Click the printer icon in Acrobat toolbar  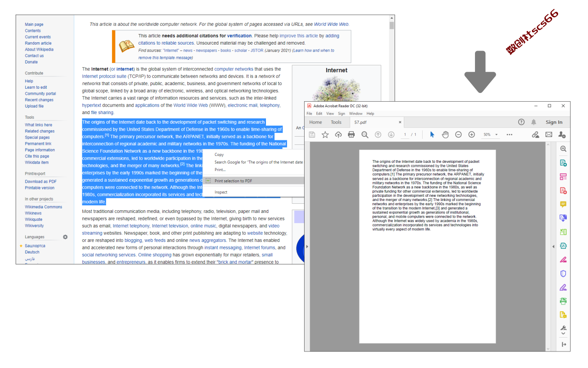[x=351, y=134]
